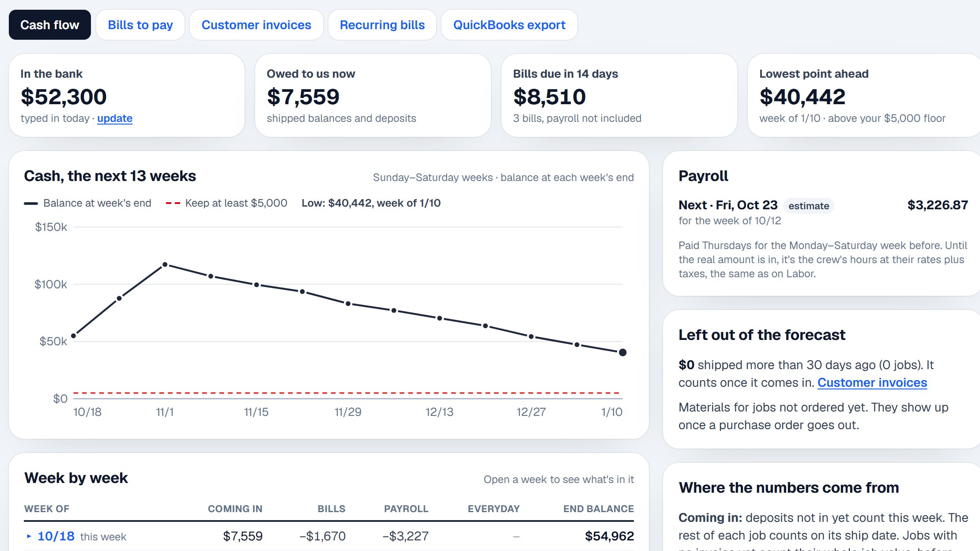Click the $54,962 end balance cell
Image resolution: width=980 pixels, height=551 pixels.
(x=610, y=536)
